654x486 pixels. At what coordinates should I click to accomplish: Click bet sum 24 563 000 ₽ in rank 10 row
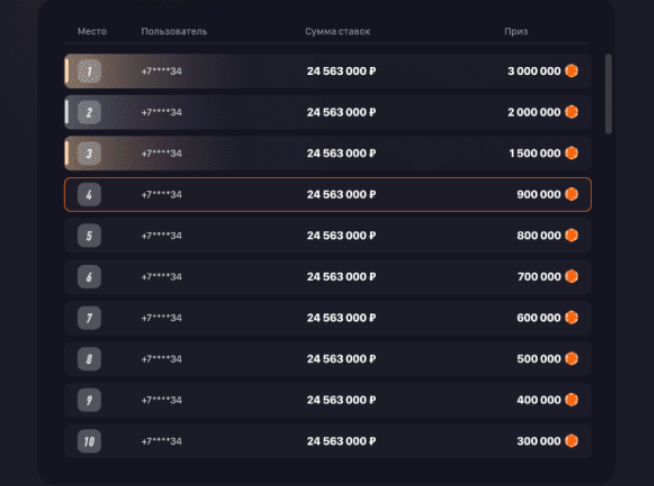341,441
